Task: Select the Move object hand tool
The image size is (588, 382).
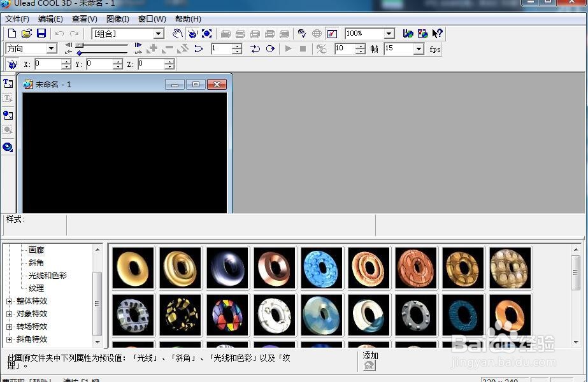Action: coord(177,33)
